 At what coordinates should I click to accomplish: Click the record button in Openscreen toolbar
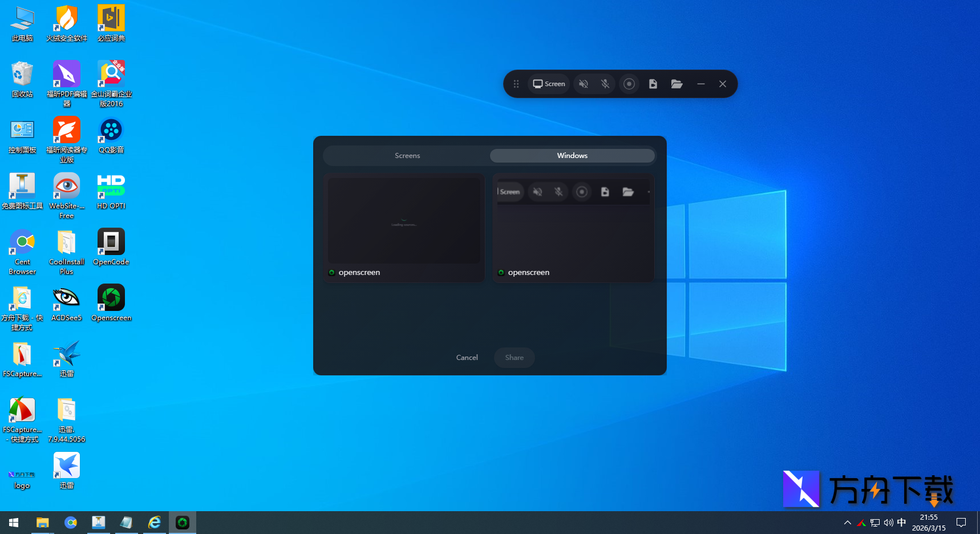(x=629, y=84)
